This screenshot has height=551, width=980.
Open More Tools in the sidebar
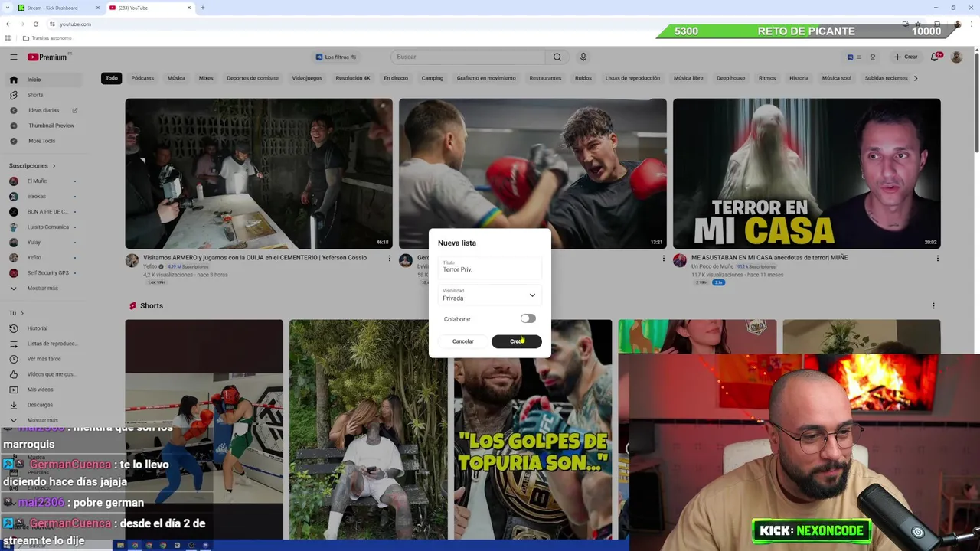tap(41, 141)
